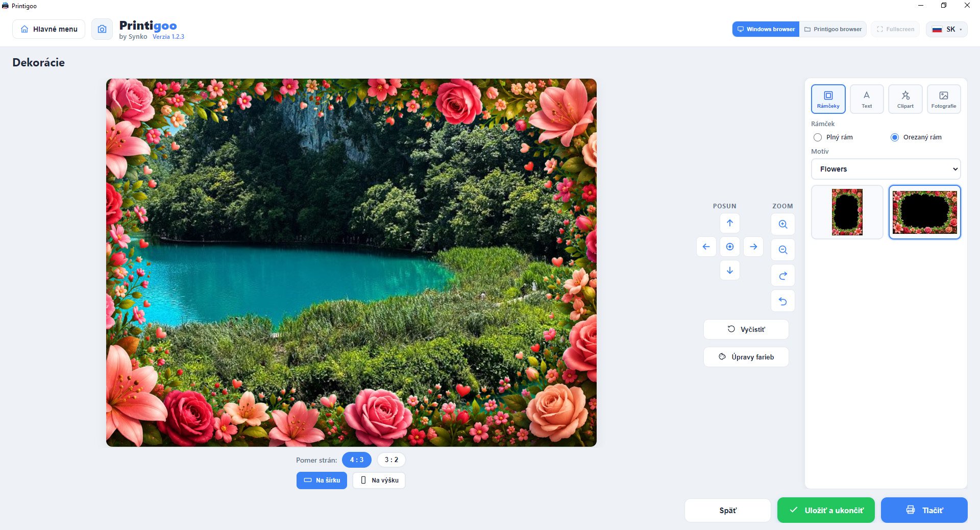This screenshot has width=980, height=530.
Task: Switch to Windows browser mode
Action: coord(766,29)
